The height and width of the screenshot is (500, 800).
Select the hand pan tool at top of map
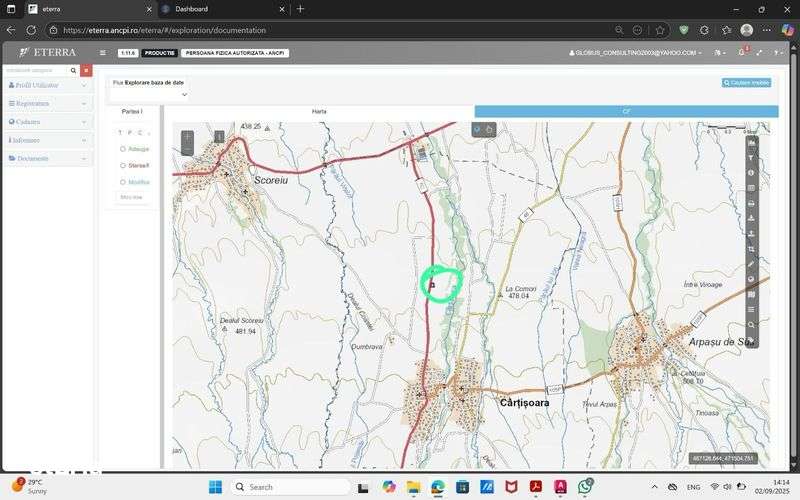(x=489, y=130)
